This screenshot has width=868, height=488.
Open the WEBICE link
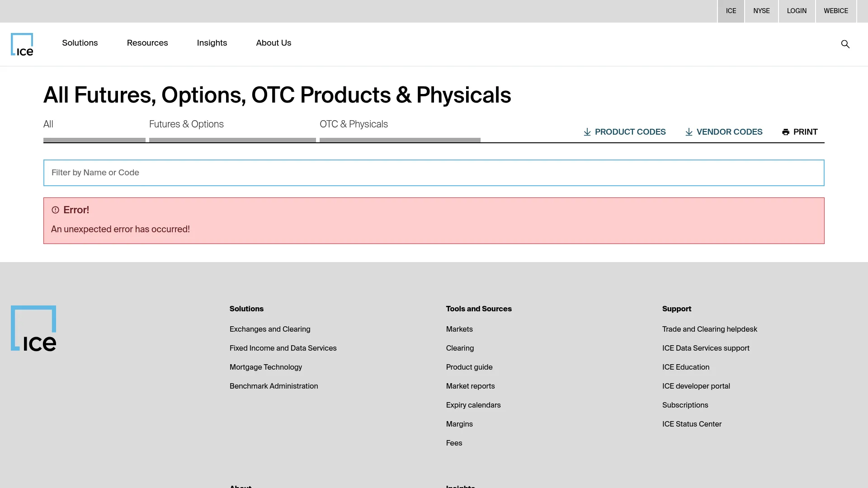(836, 11)
